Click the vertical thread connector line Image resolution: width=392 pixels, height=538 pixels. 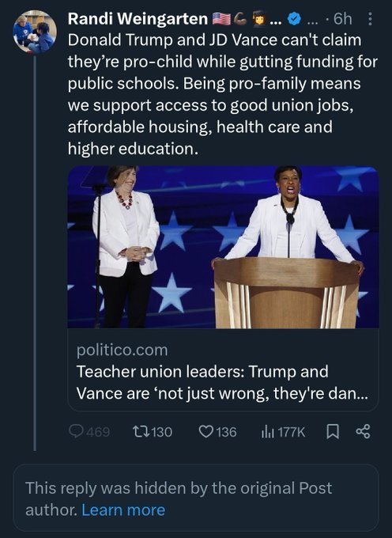point(35,253)
